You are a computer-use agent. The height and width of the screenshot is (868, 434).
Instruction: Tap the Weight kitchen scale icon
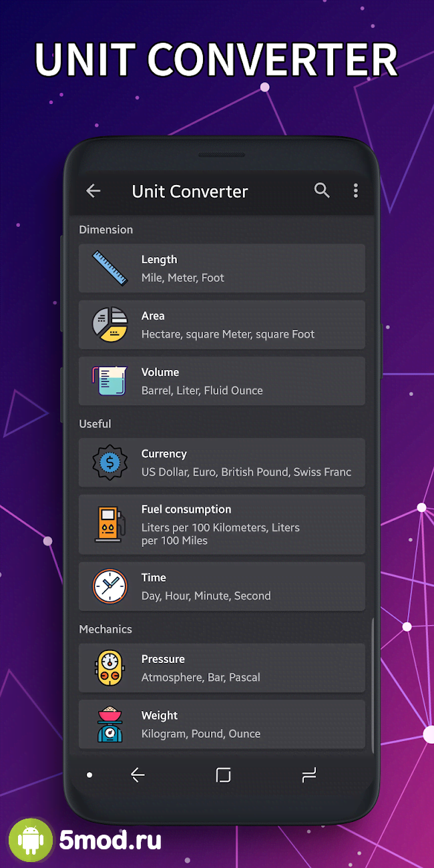point(110,724)
